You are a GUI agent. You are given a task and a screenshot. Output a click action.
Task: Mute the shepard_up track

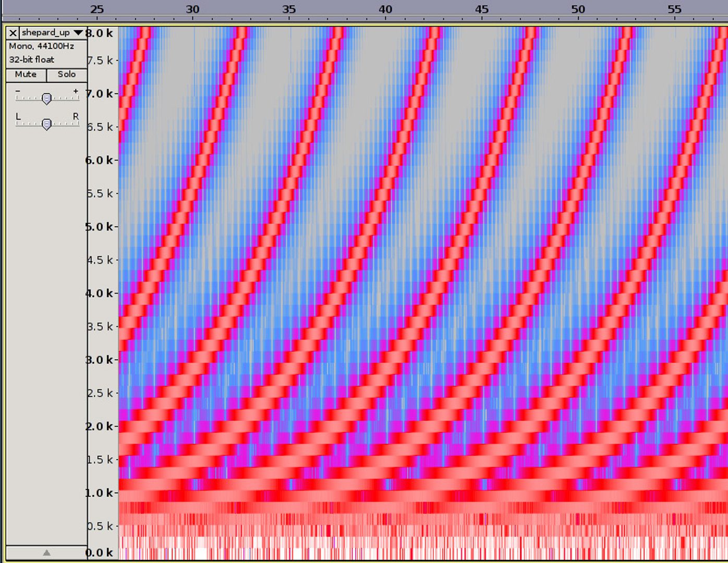click(26, 75)
